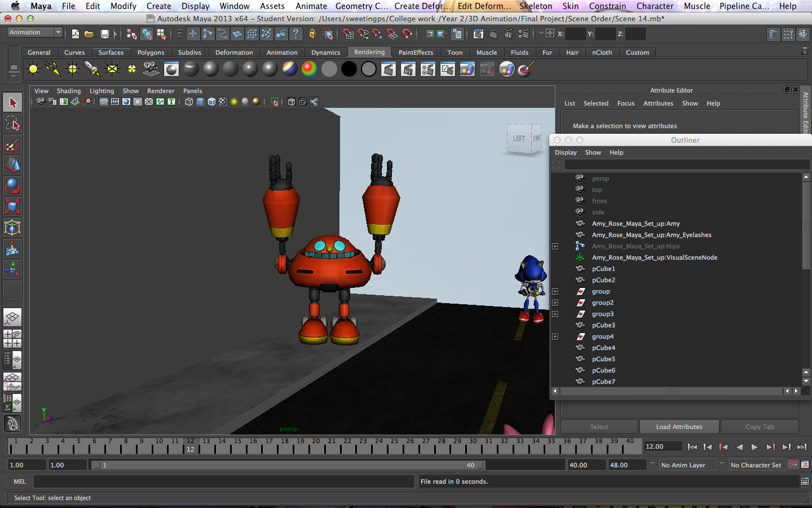Start IPR render from the status line
The width and height of the screenshot is (812, 508).
(x=508, y=34)
